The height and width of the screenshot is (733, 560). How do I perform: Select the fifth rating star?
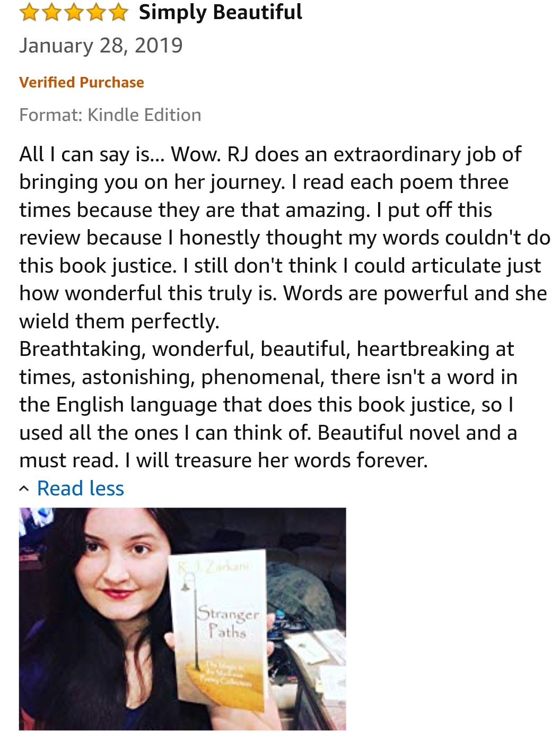[118, 12]
